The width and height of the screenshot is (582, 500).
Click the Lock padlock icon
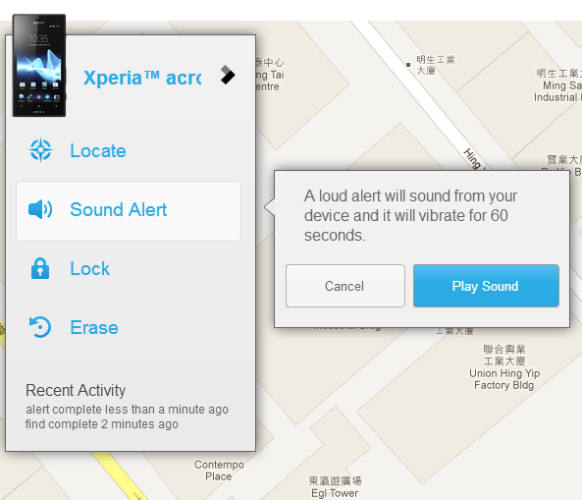coord(40,268)
